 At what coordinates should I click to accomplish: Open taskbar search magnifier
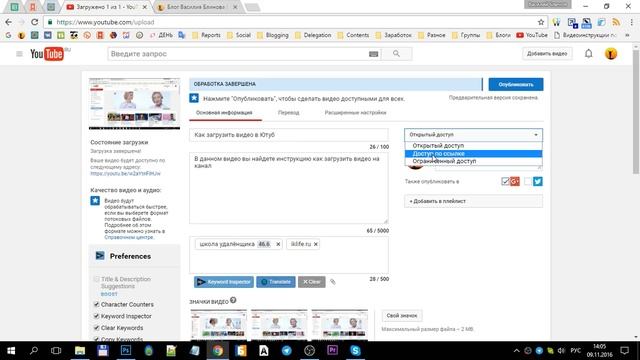(34, 351)
